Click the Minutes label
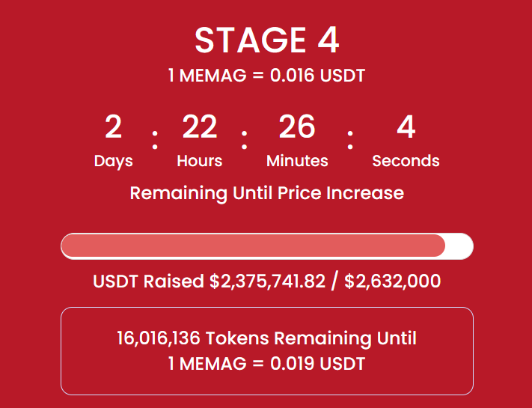The width and height of the screenshot is (532, 408). tap(297, 160)
